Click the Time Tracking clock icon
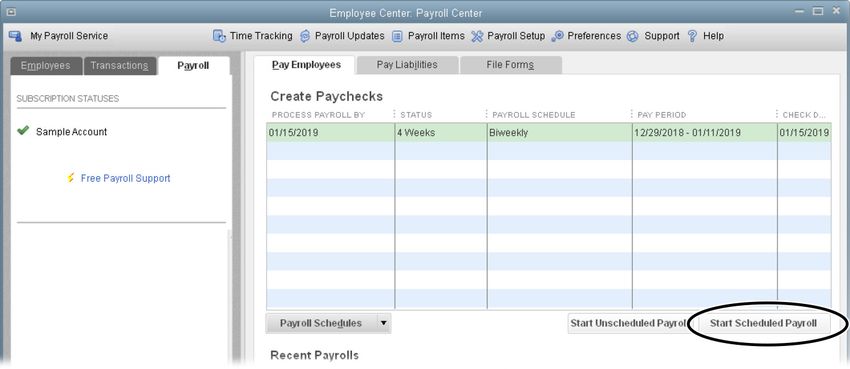Image resolution: width=850 pixels, height=369 pixels. point(219,36)
